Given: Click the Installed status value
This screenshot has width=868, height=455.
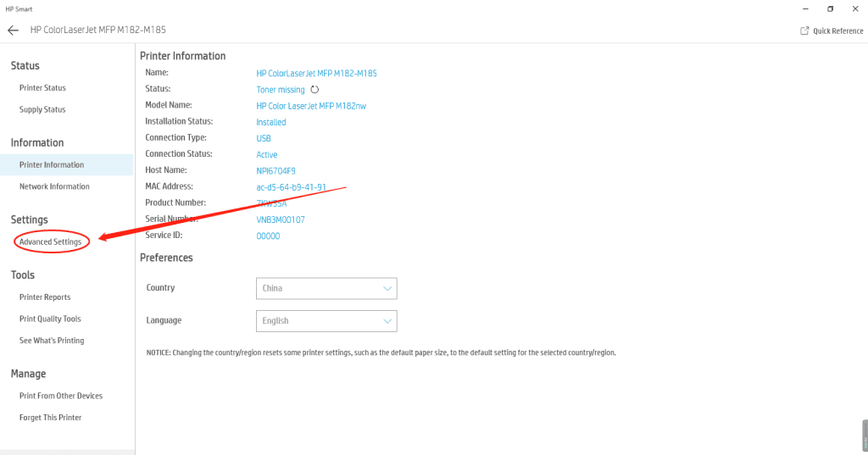Looking at the screenshot, I should coord(270,122).
